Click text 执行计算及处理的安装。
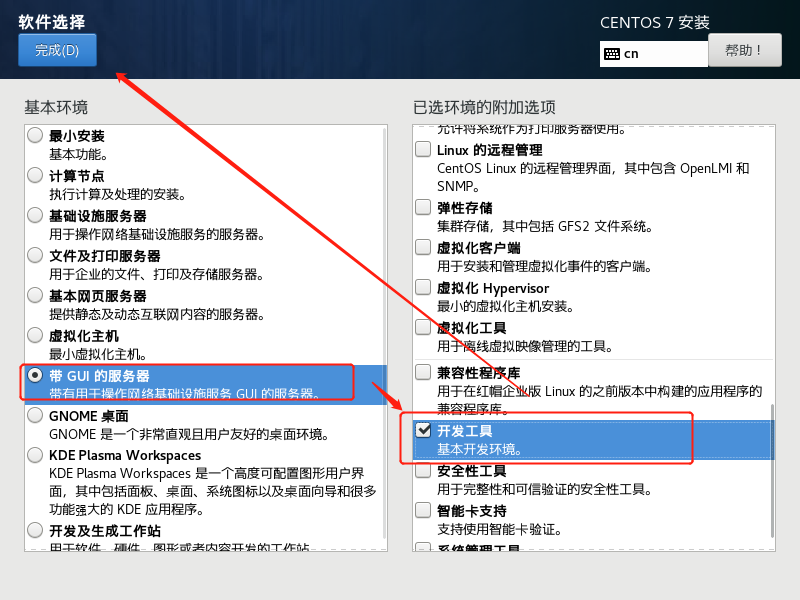The width and height of the screenshot is (800, 600). (117, 194)
